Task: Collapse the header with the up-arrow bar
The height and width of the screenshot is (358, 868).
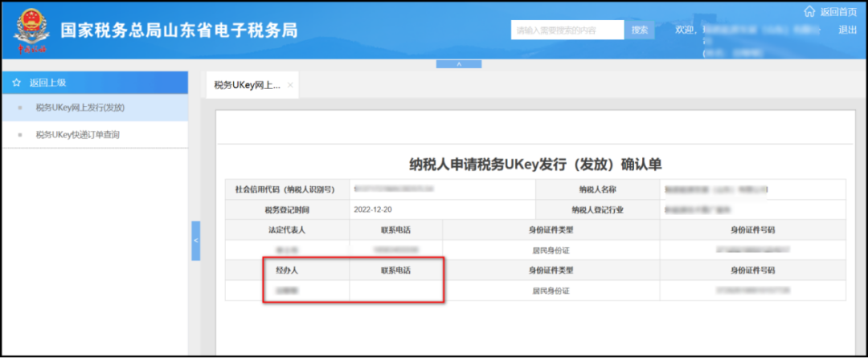Action: click(459, 64)
